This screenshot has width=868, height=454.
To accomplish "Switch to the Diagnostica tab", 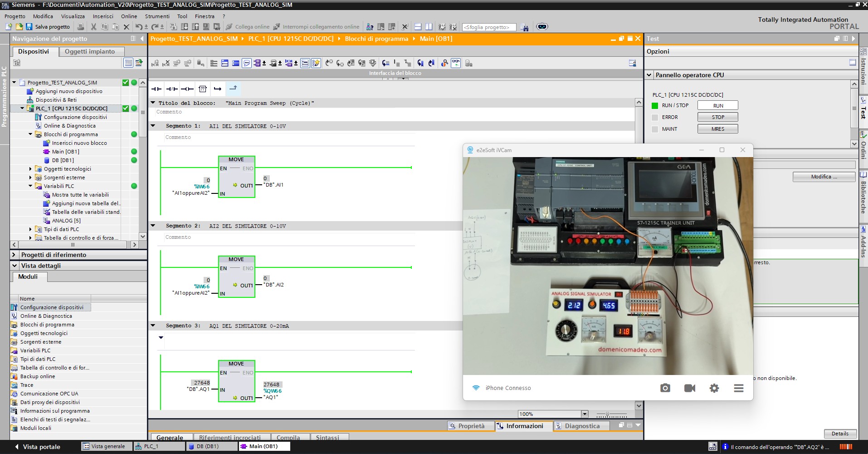I will [582, 426].
